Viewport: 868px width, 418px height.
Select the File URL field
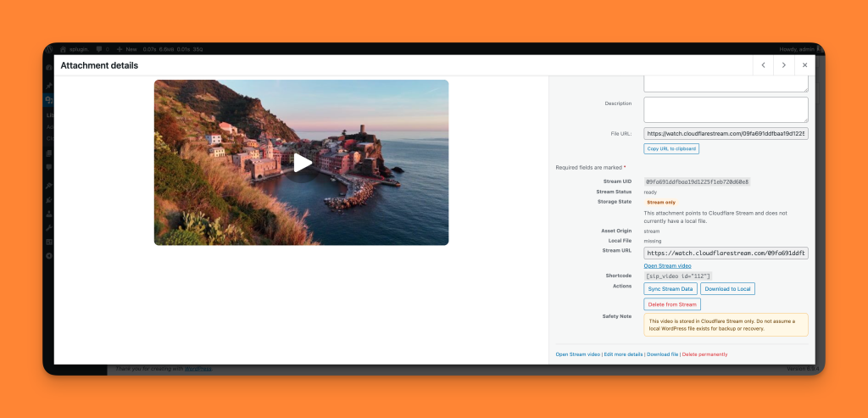pos(726,134)
